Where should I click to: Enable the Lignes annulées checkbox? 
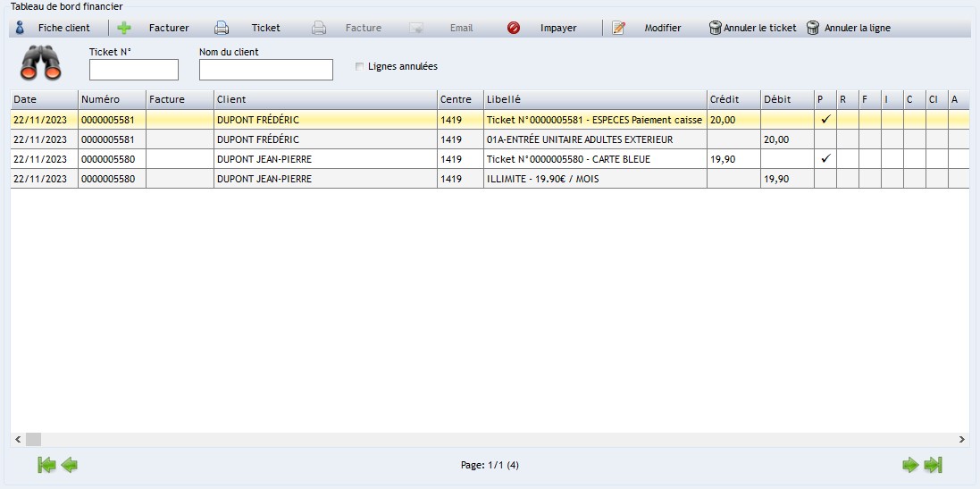[x=359, y=67]
